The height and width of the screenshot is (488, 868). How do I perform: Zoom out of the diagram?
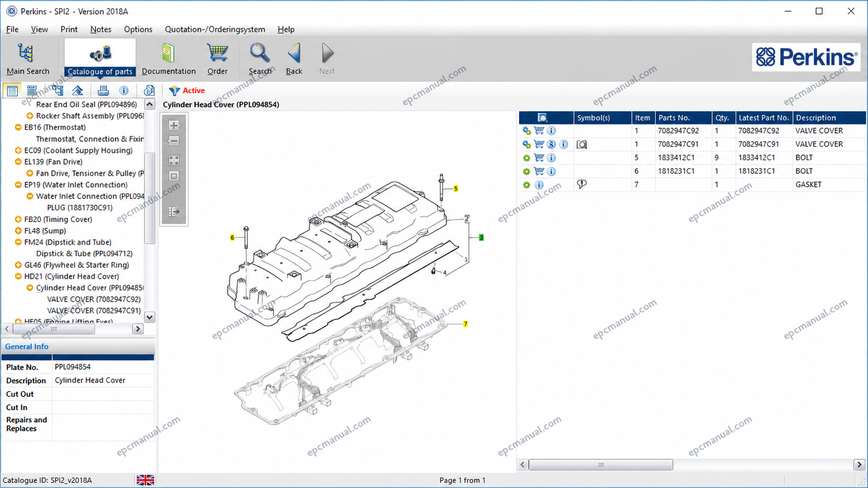[x=174, y=141]
